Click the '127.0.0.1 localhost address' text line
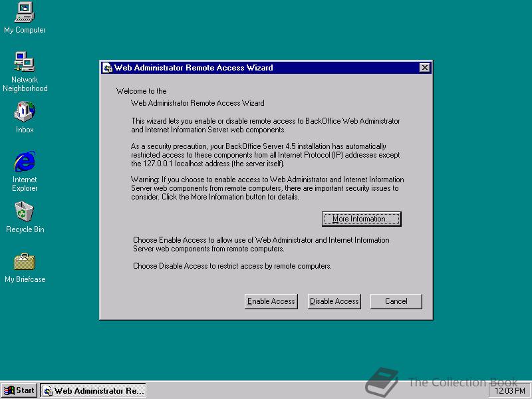The width and height of the screenshot is (532, 399). [207, 164]
